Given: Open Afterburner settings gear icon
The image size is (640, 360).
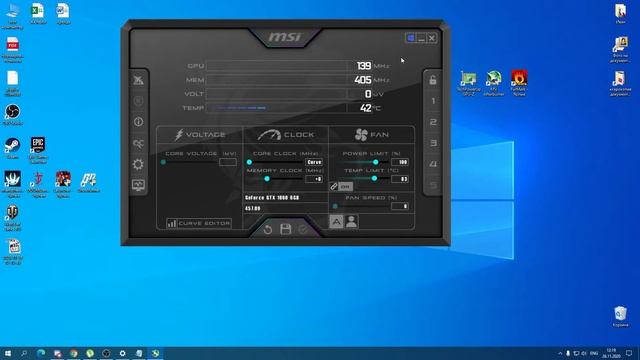Looking at the screenshot, I should pyautogui.click(x=138, y=164).
